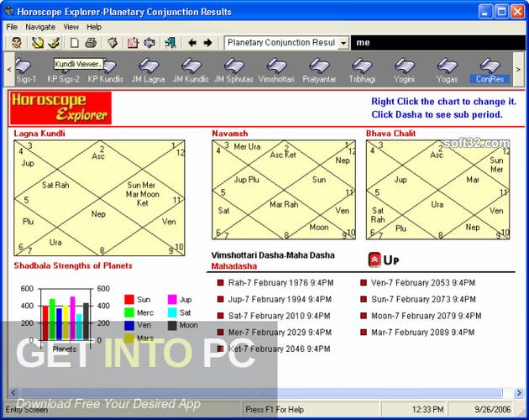The image size is (529, 420).
Task: Select Ven-7 February 2053 dasha entry
Action: click(421, 282)
